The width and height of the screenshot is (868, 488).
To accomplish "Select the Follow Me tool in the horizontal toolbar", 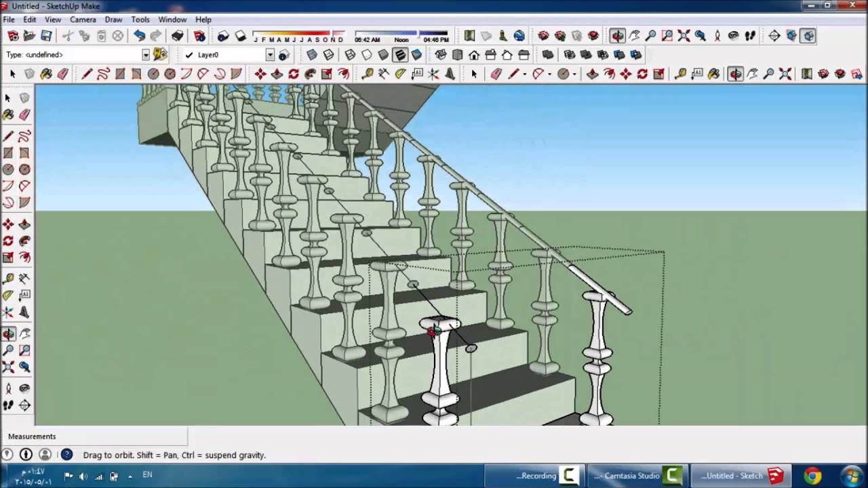I will (x=311, y=74).
